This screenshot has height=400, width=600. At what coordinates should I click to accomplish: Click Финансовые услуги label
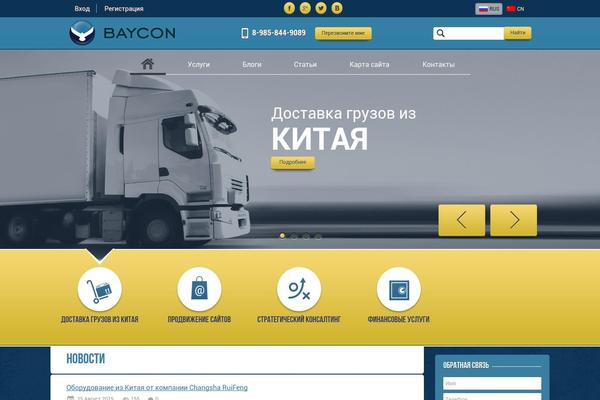399,319
